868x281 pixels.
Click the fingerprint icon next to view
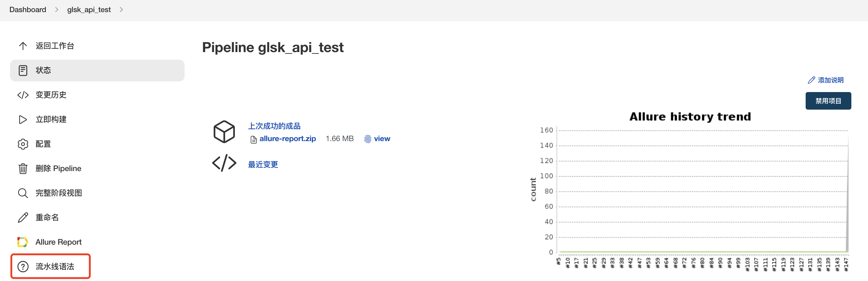point(368,139)
